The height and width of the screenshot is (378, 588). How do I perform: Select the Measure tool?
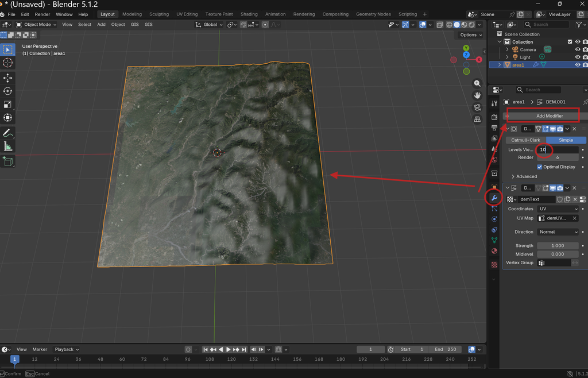[7, 146]
